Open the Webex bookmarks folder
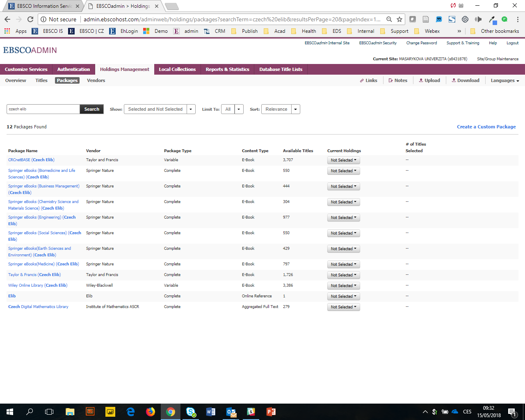This screenshot has width=525, height=420. (427, 31)
